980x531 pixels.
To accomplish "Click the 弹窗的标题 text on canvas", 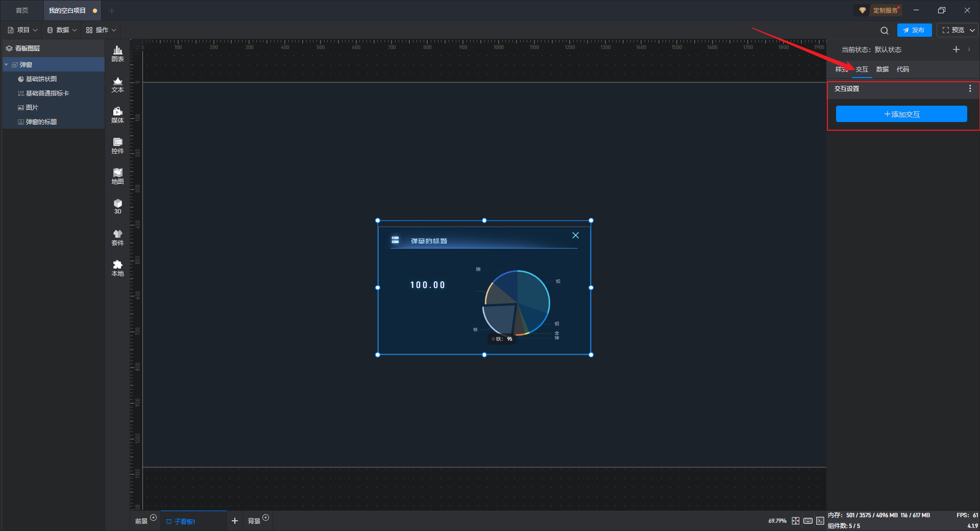I will click(429, 241).
